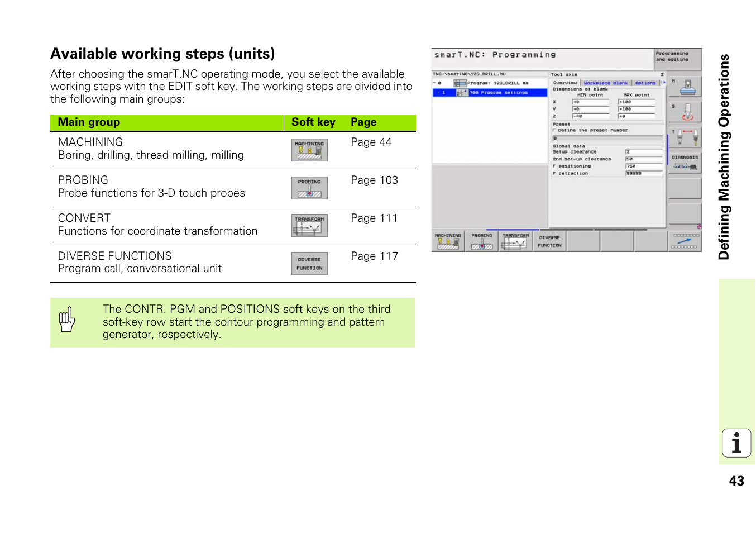
Task: Click the Z MIN point field showing -40
Action: 591,116
